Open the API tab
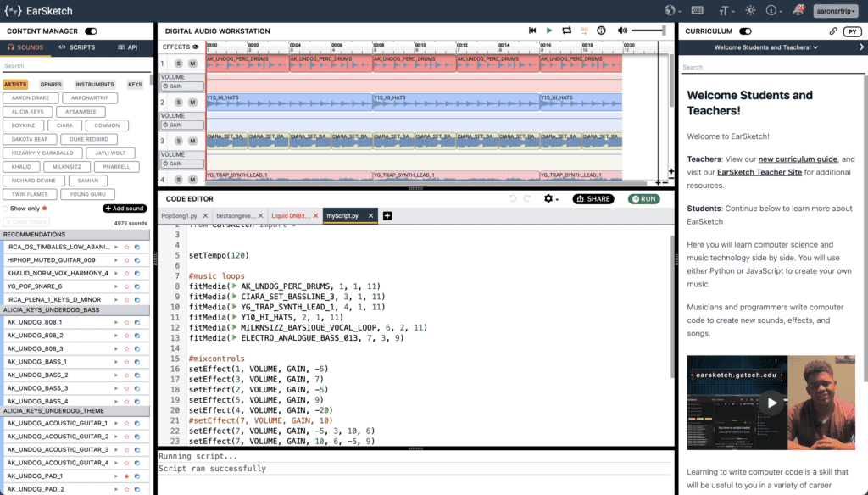 128,47
